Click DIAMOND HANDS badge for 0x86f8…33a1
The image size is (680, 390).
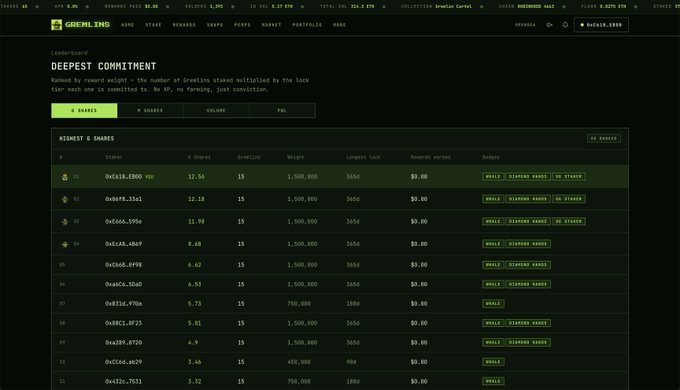[528, 199]
